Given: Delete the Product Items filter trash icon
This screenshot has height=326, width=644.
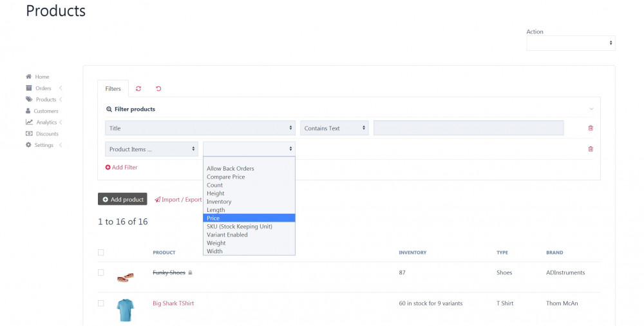Looking at the screenshot, I should (591, 149).
